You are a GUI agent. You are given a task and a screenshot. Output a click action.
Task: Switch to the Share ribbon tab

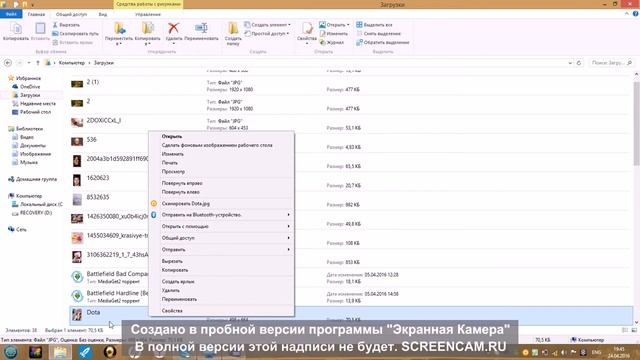click(71, 14)
